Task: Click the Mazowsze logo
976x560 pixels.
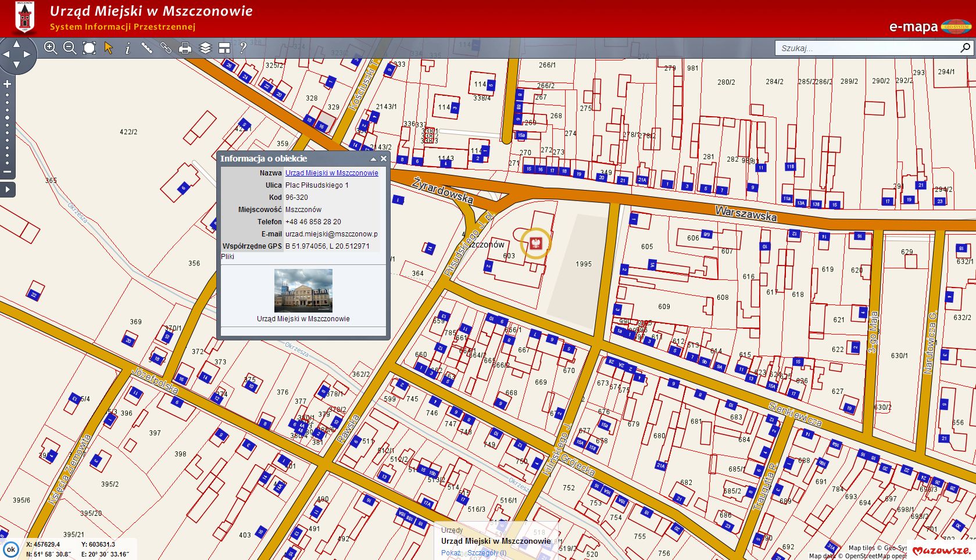Action: click(941, 551)
